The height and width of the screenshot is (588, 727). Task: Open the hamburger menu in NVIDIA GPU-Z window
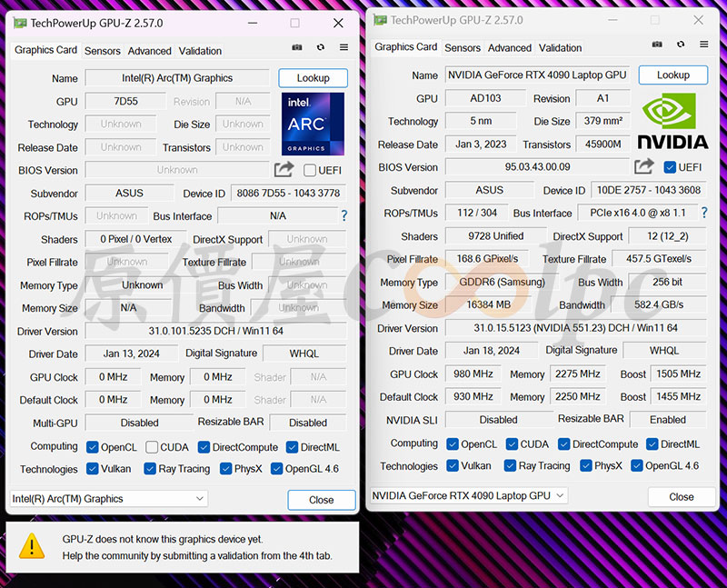[703, 45]
